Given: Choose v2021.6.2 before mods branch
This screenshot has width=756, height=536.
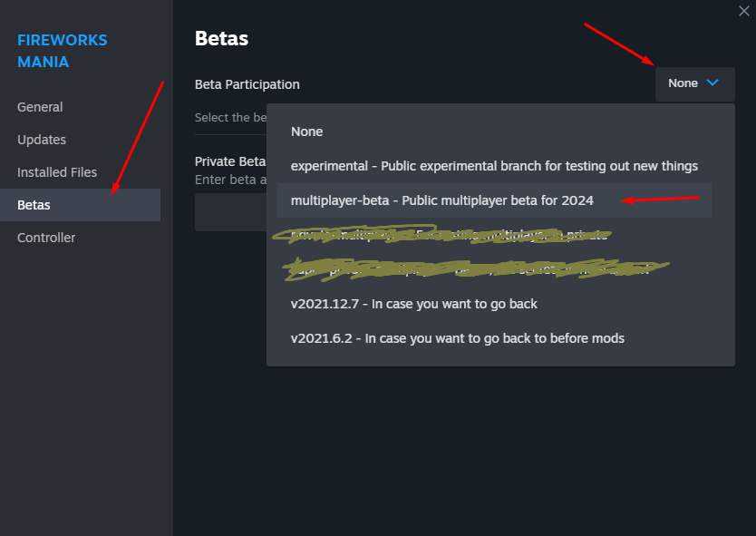Looking at the screenshot, I should point(457,338).
